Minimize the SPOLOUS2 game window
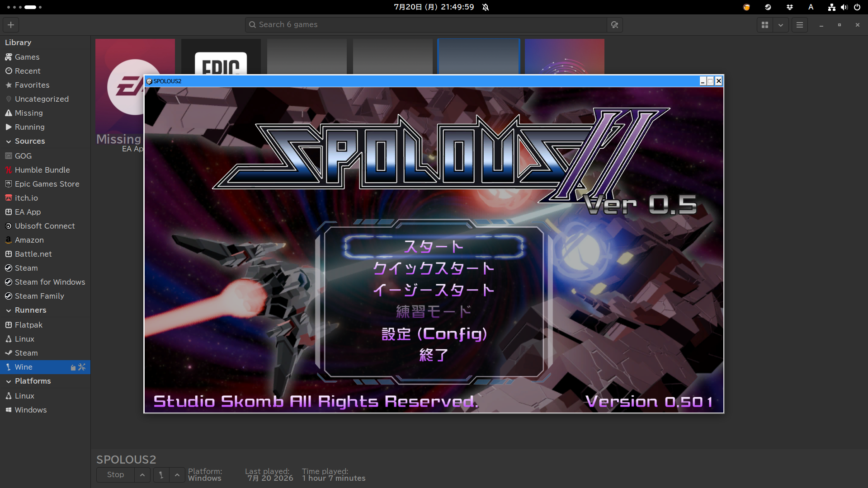The height and width of the screenshot is (488, 868). (703, 81)
